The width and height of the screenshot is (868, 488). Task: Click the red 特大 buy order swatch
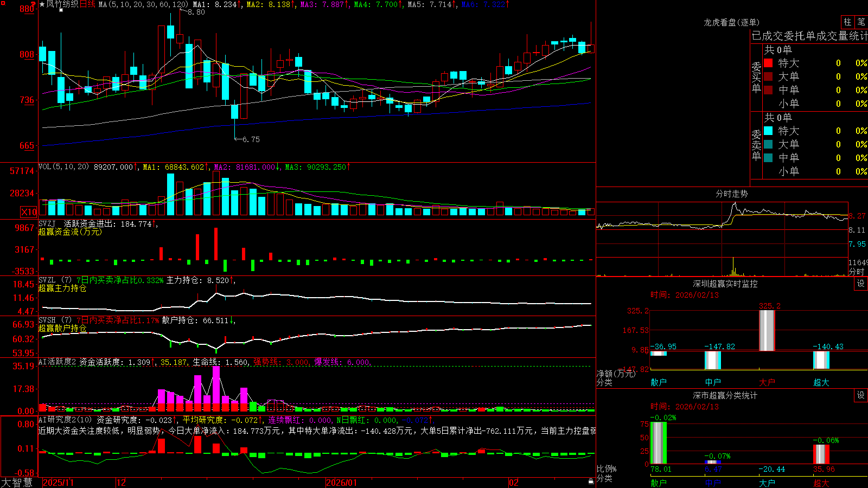768,63
